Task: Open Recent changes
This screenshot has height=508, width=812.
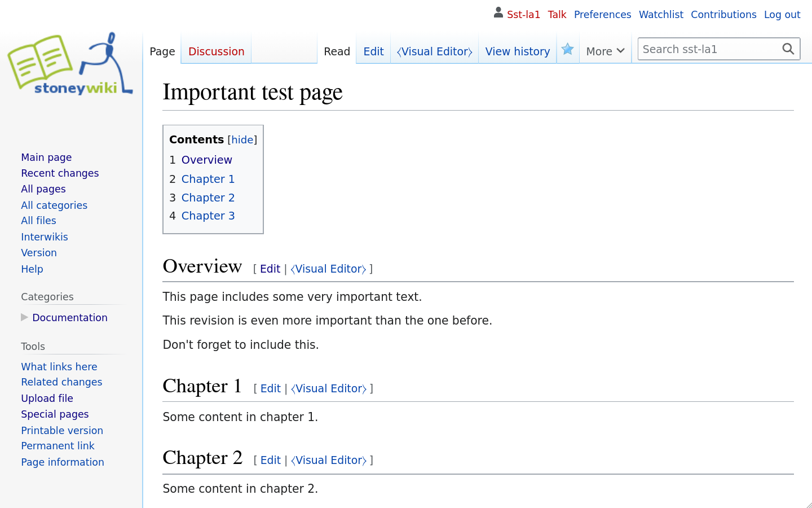Action: point(60,173)
